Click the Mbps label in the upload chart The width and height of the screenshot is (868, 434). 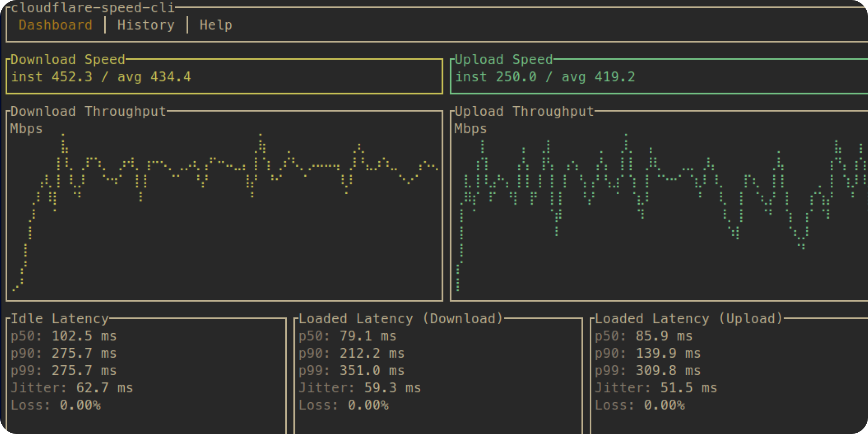click(470, 129)
